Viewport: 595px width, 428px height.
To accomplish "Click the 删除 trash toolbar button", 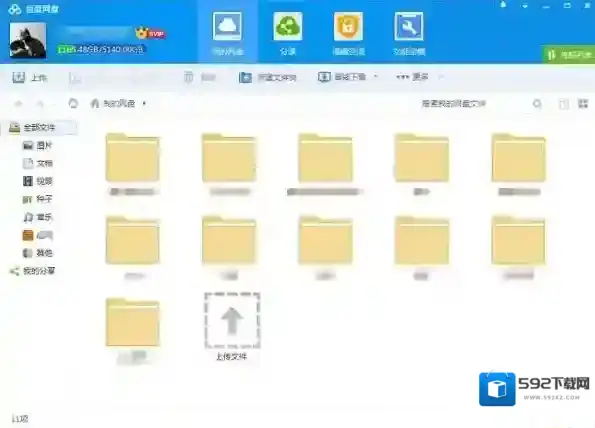I will click(200, 77).
